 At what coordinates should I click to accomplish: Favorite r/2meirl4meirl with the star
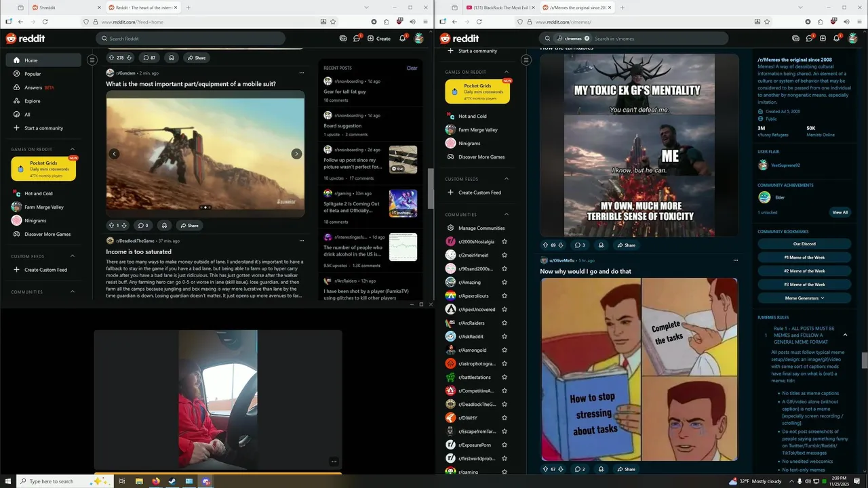tap(504, 256)
